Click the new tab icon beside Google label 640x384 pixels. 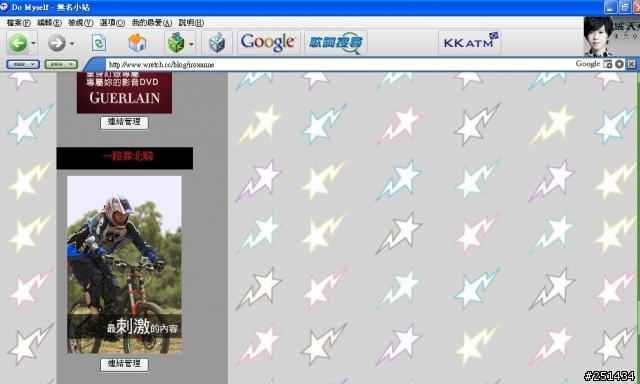pyautogui.click(x=608, y=64)
